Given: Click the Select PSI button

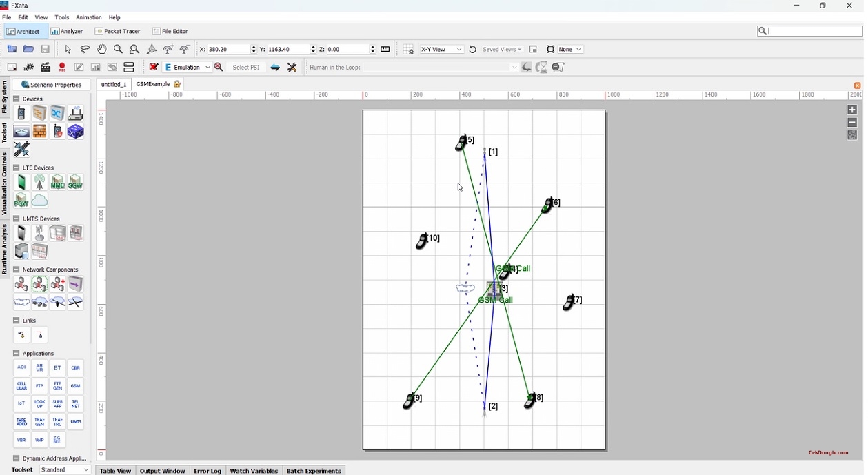Looking at the screenshot, I should click(x=246, y=67).
